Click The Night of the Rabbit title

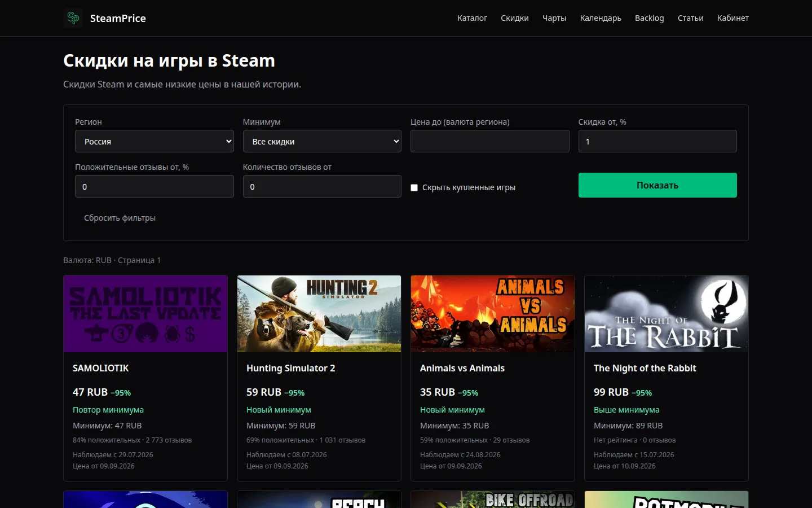(x=645, y=368)
